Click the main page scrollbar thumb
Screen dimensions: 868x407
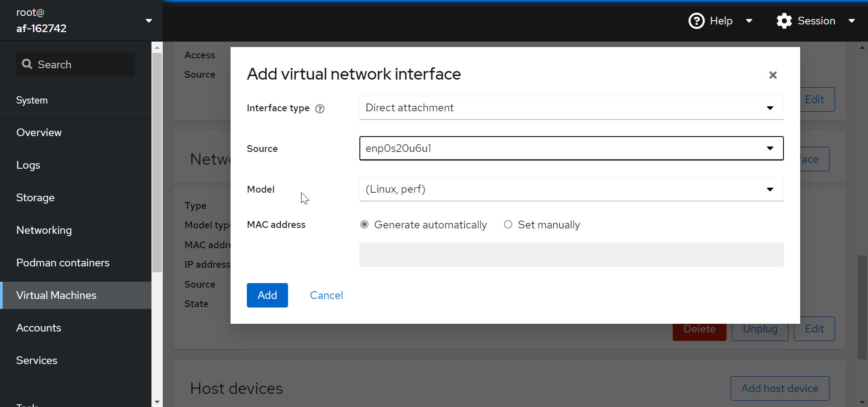[863, 308]
